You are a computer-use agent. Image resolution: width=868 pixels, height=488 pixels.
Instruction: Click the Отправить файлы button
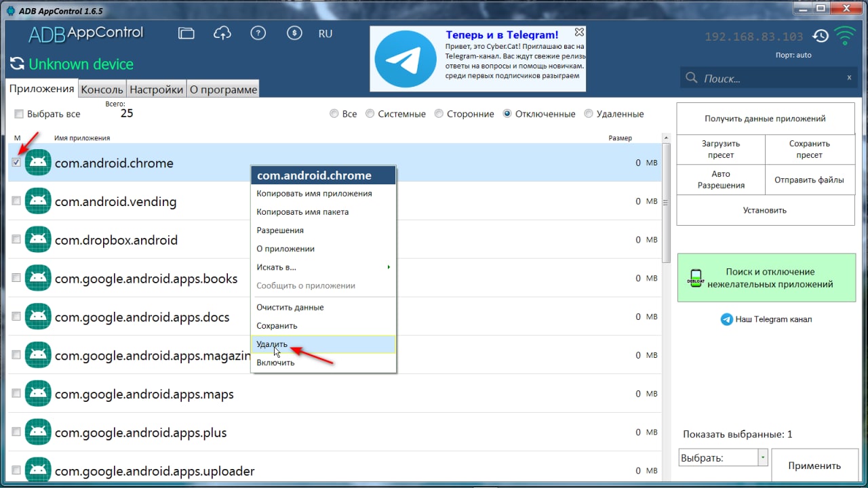tap(810, 180)
